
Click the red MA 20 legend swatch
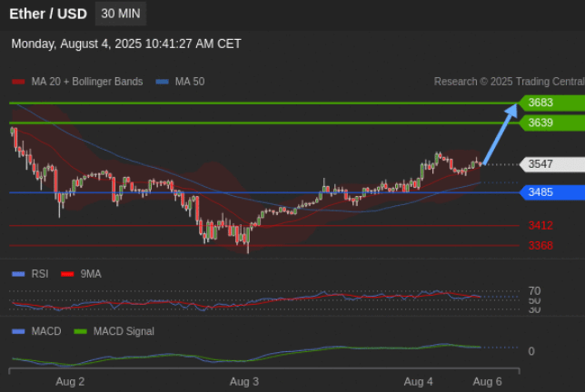point(18,82)
